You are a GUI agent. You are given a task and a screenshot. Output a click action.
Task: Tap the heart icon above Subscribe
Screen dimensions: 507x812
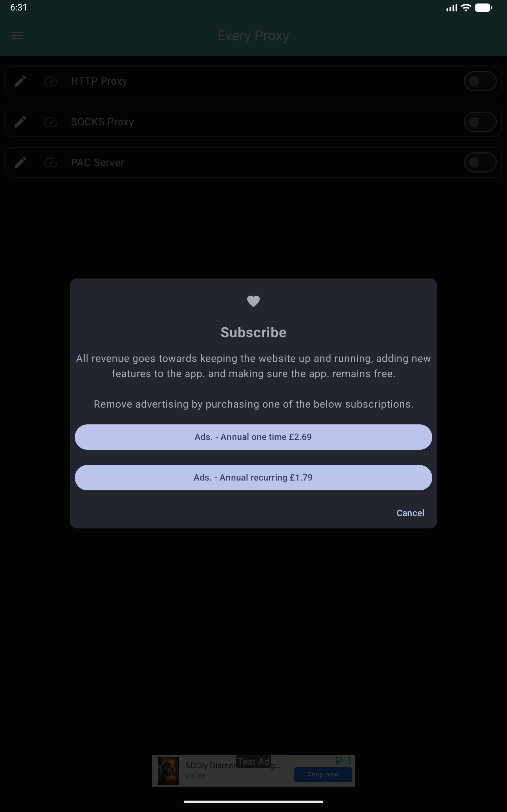point(253,301)
